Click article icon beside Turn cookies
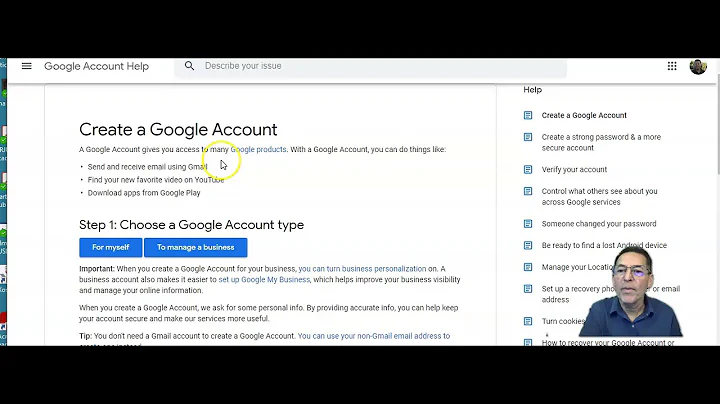The width and height of the screenshot is (720, 404). pos(528,321)
